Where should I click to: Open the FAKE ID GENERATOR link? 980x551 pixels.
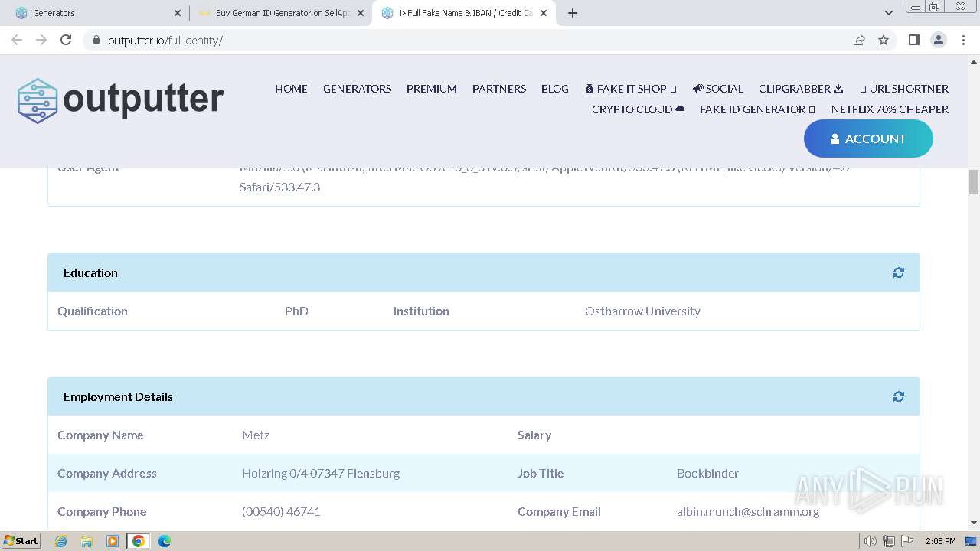(757, 109)
